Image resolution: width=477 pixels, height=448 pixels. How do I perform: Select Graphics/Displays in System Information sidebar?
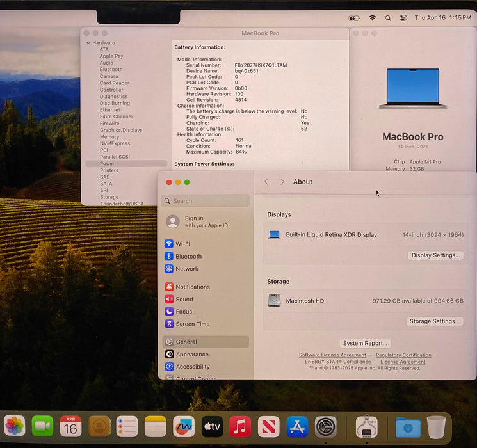pyautogui.click(x=121, y=130)
